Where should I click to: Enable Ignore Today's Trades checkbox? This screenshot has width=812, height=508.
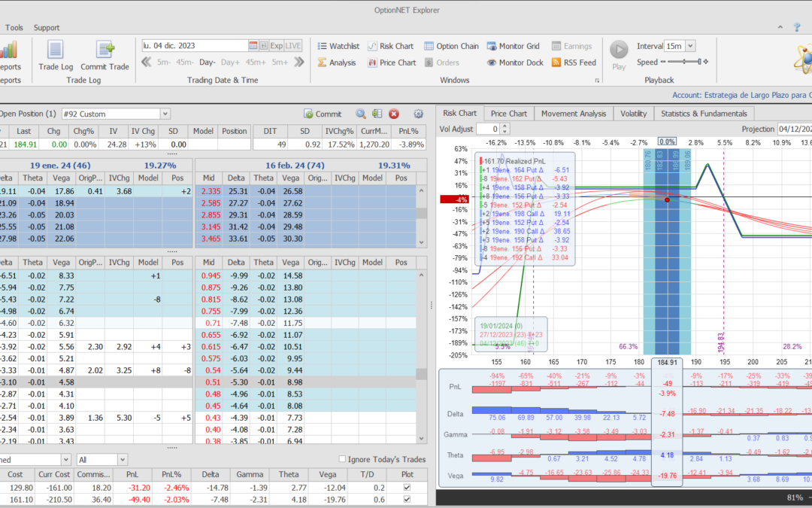[343, 459]
